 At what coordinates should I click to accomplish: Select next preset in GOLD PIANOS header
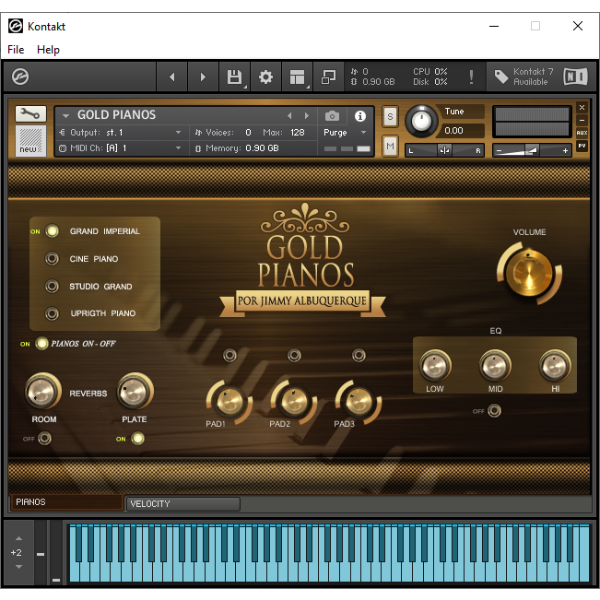(x=307, y=116)
